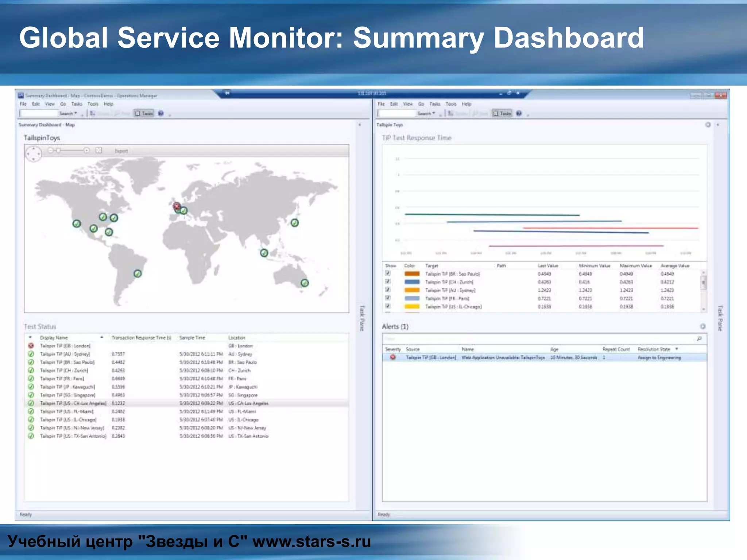Sort by Transaction Response Time column header
The width and height of the screenshot is (747, 560).
pos(141,338)
